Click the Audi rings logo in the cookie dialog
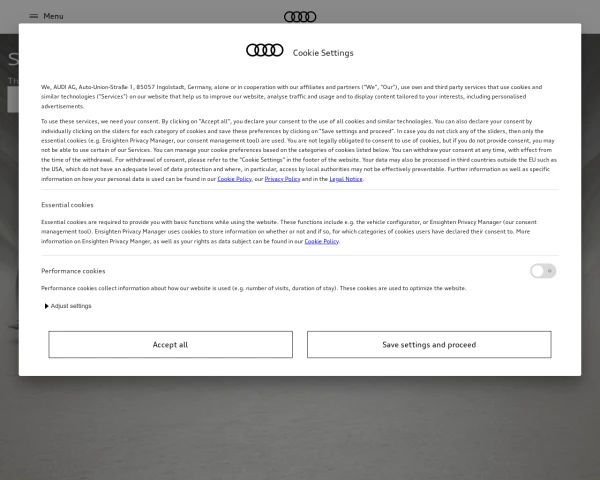The image size is (600, 480). pos(265,51)
